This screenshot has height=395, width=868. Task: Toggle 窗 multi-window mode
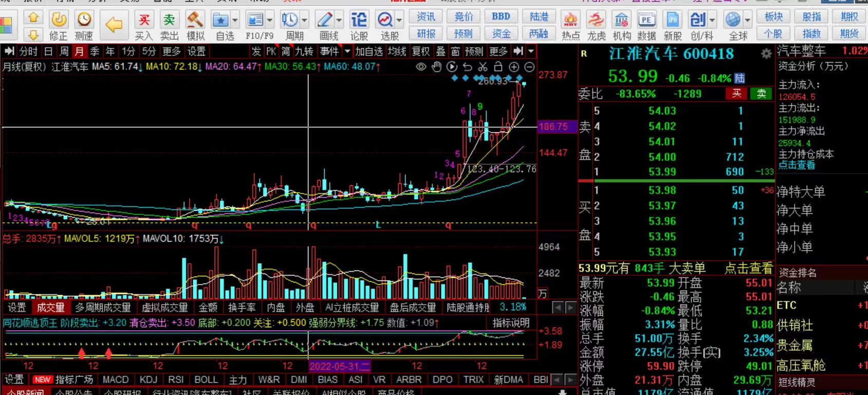[x=456, y=51]
